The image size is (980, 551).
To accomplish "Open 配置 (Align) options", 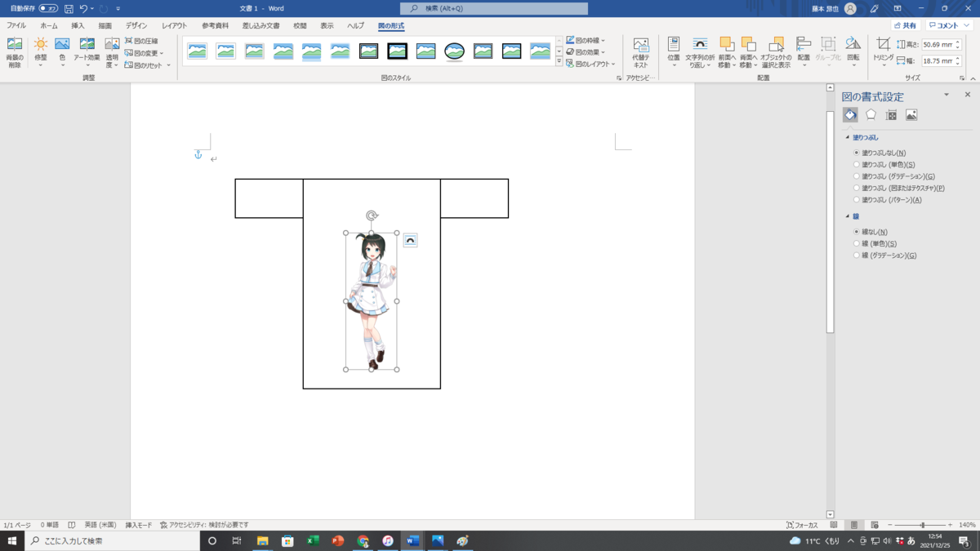I will click(804, 52).
